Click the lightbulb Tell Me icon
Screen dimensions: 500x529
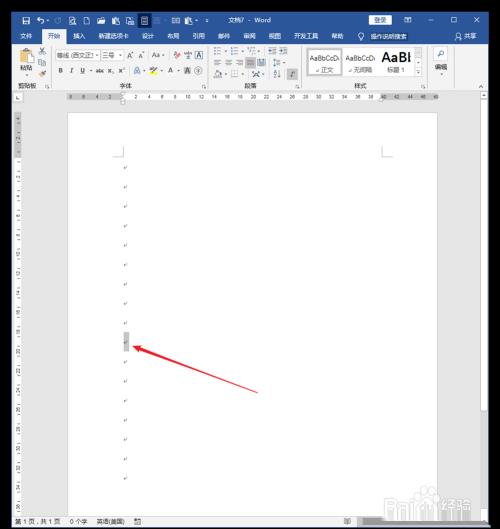pos(361,36)
